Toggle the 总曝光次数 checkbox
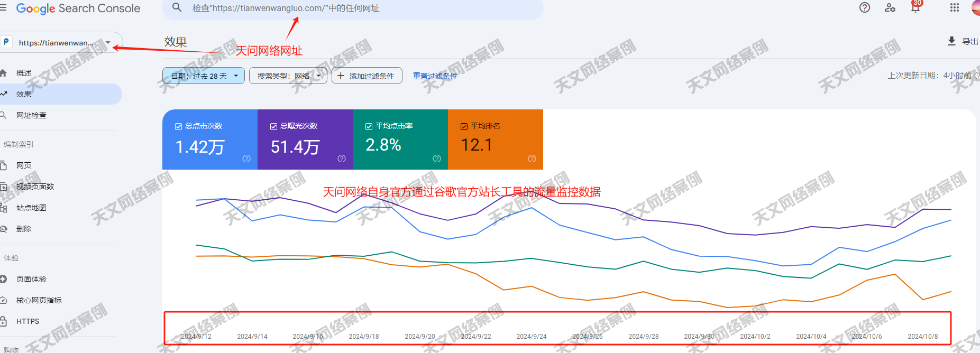Screen dimensions: 980x353 273,126
